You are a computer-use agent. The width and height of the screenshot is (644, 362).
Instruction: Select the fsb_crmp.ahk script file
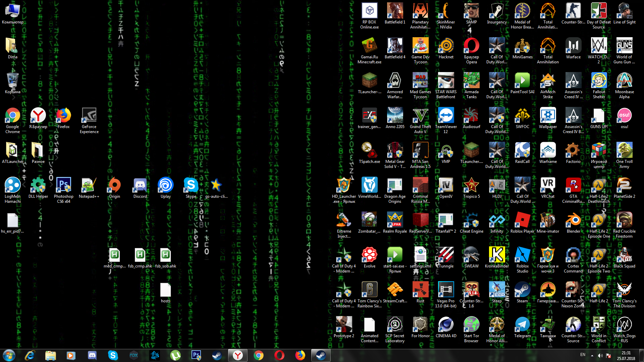point(140,257)
